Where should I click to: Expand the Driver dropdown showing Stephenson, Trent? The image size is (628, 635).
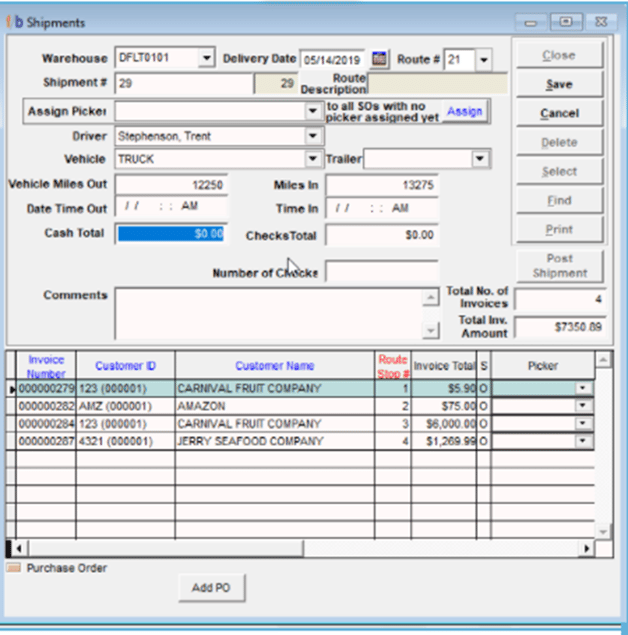pyautogui.click(x=313, y=136)
